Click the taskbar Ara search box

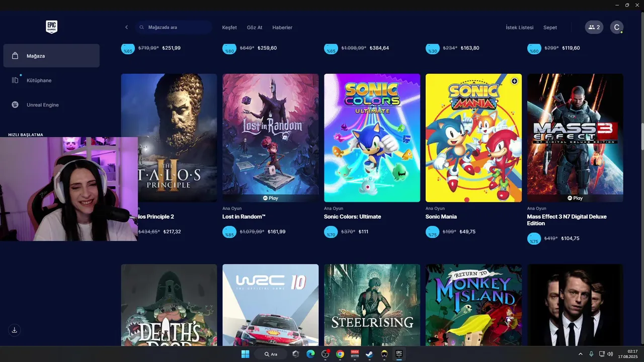pyautogui.click(x=272, y=354)
